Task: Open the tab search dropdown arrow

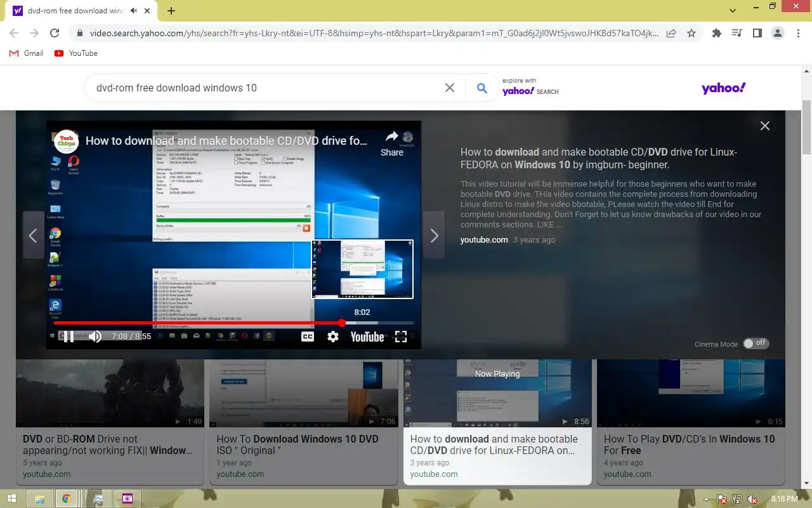Action: (733, 10)
